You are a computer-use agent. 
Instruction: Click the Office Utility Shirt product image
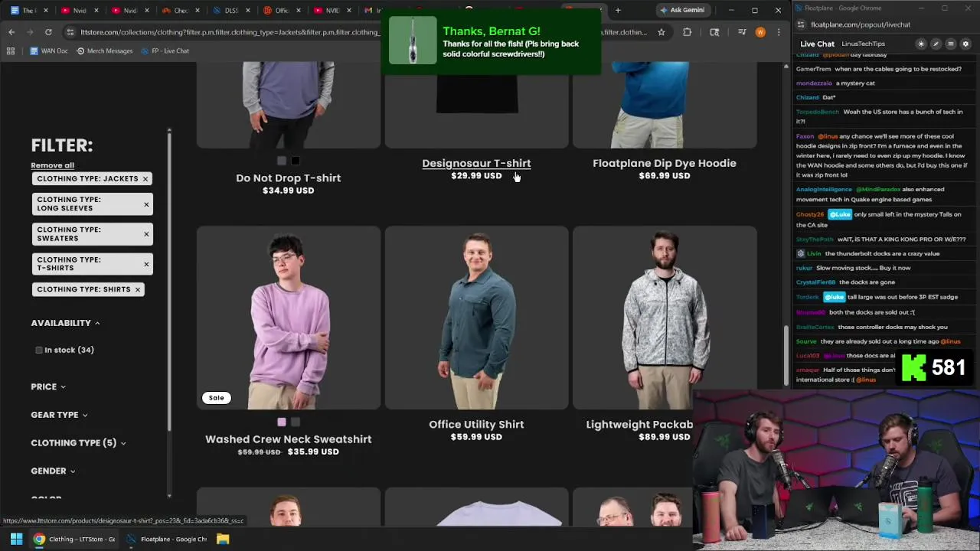[x=476, y=318]
